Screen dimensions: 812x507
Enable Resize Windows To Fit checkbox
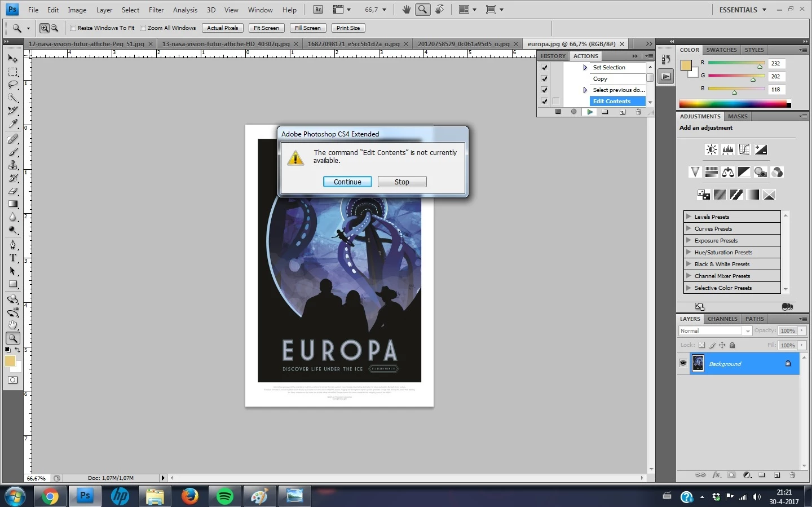click(x=73, y=28)
